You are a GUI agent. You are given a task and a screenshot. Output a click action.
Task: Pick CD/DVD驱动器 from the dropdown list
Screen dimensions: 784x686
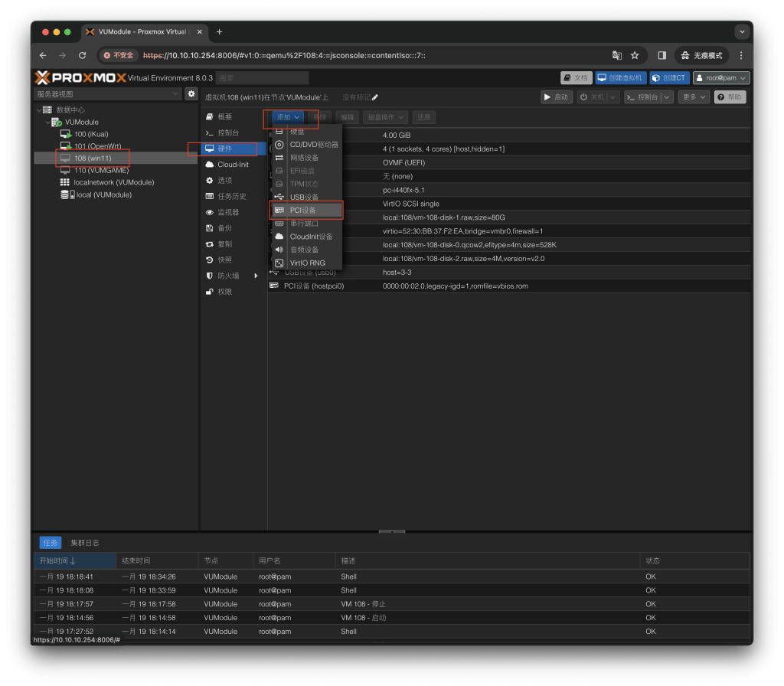313,145
